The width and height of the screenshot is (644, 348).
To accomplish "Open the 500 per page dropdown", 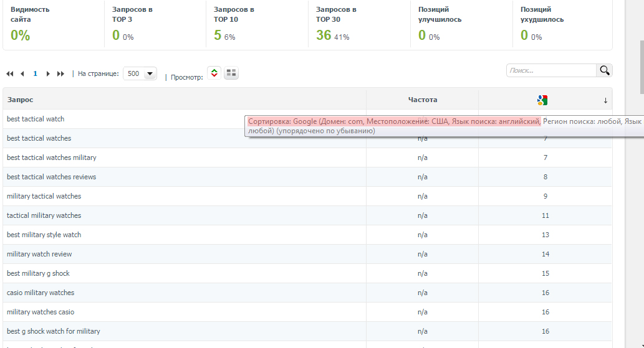I will click(x=140, y=74).
